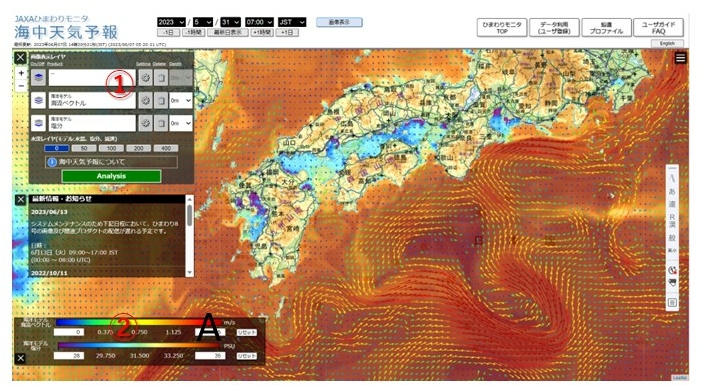
Task: Select the 100 depth layer button
Action: point(111,148)
